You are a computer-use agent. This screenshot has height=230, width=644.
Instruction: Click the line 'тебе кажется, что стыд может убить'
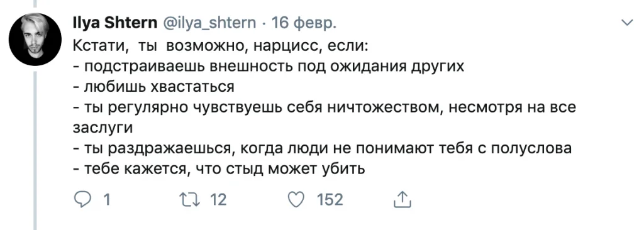(218, 169)
